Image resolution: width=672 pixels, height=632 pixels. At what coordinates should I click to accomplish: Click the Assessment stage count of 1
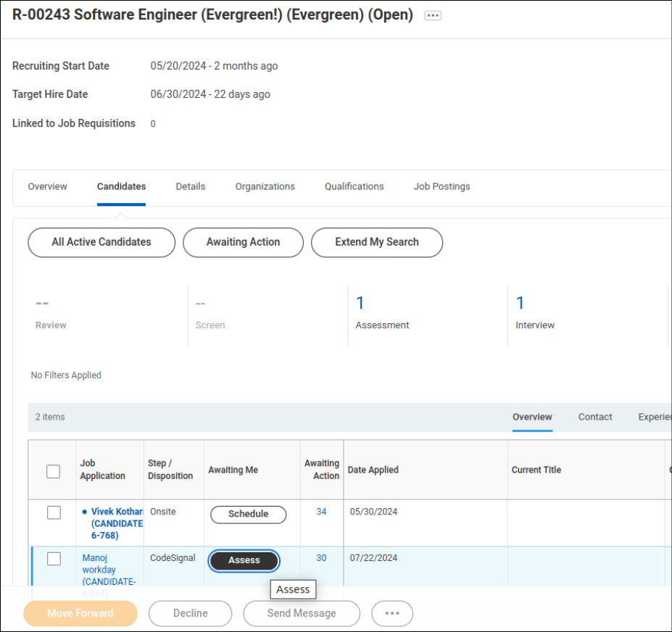360,303
